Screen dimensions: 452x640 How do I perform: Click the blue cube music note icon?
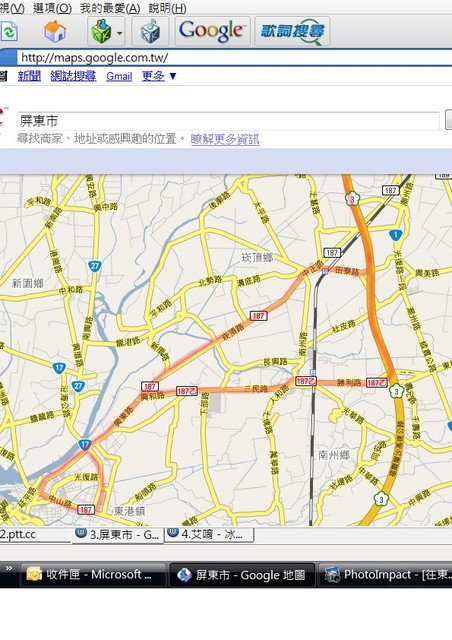coord(150,31)
